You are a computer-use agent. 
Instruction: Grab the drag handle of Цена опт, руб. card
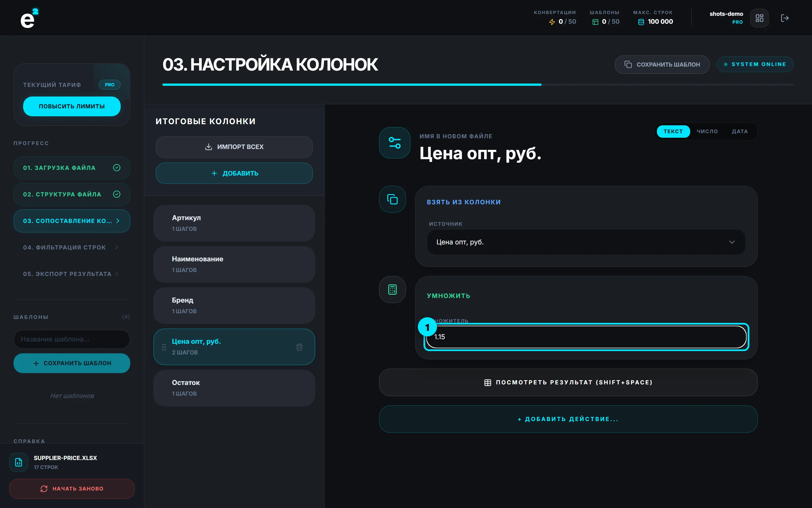164,347
